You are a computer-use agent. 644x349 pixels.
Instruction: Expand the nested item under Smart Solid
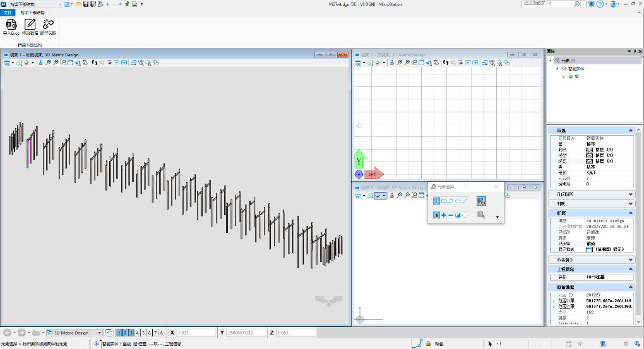(563, 77)
